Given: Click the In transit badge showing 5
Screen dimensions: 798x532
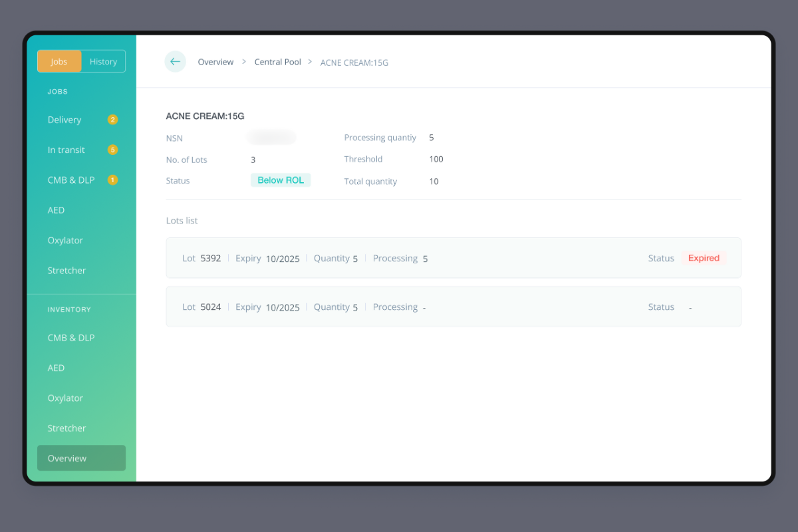Looking at the screenshot, I should coord(112,150).
